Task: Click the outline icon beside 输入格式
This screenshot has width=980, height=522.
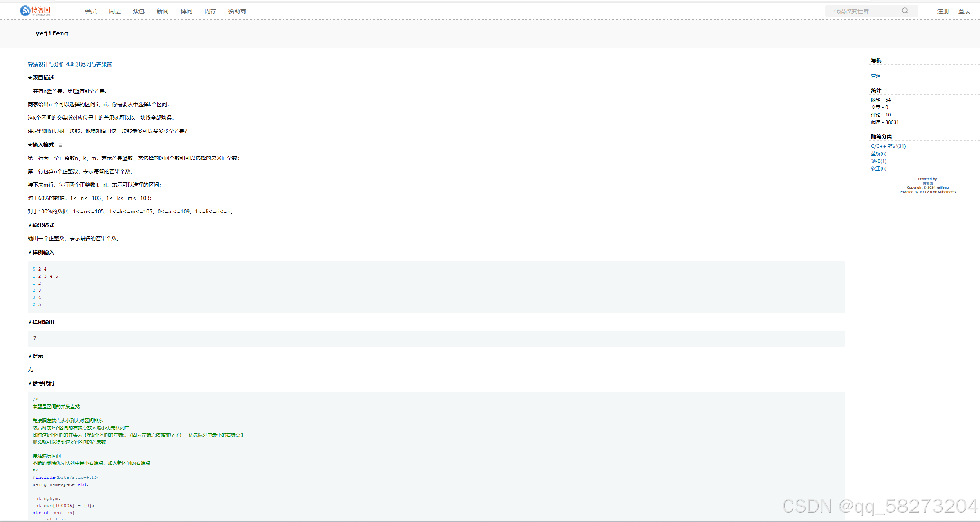Action: point(60,145)
